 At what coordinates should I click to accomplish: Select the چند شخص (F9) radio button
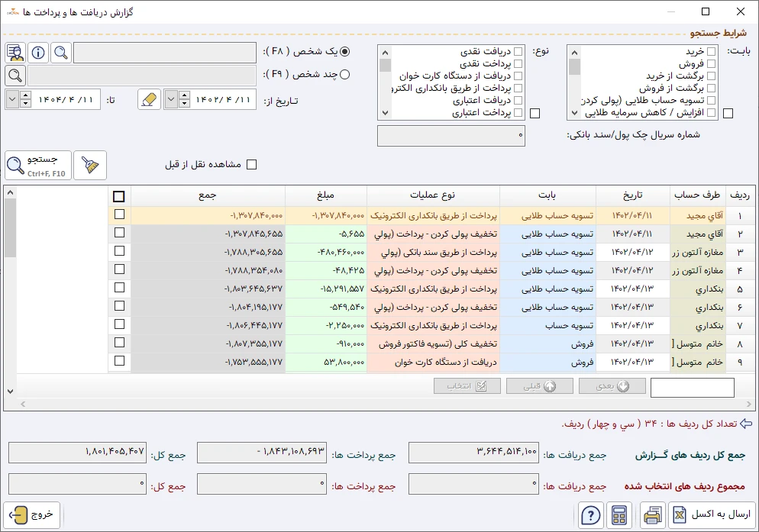coord(344,75)
